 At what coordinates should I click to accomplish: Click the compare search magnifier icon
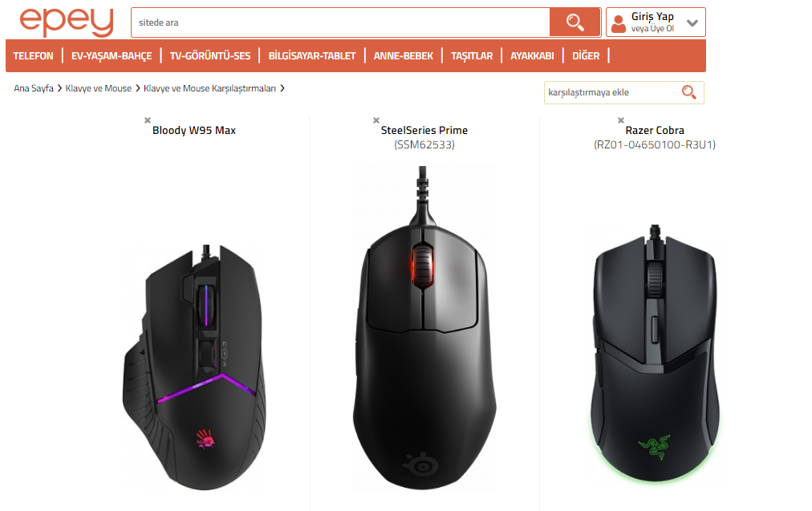688,92
